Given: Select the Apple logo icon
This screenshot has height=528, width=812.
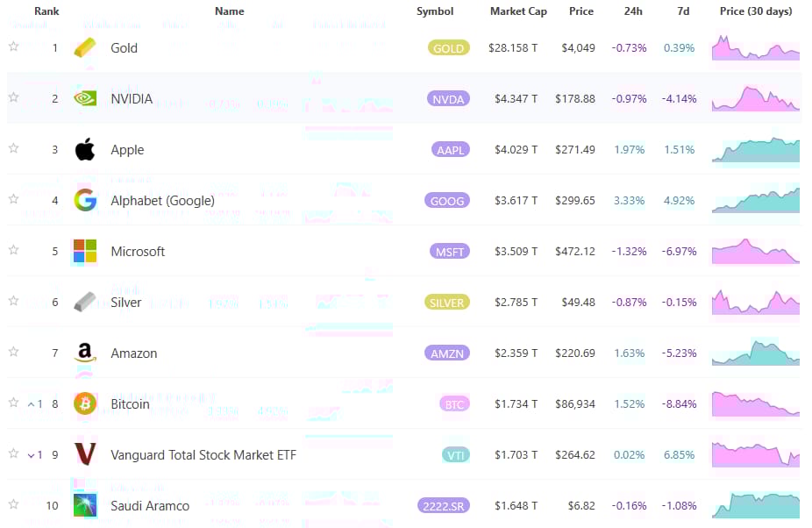Looking at the screenshot, I should click(85, 149).
